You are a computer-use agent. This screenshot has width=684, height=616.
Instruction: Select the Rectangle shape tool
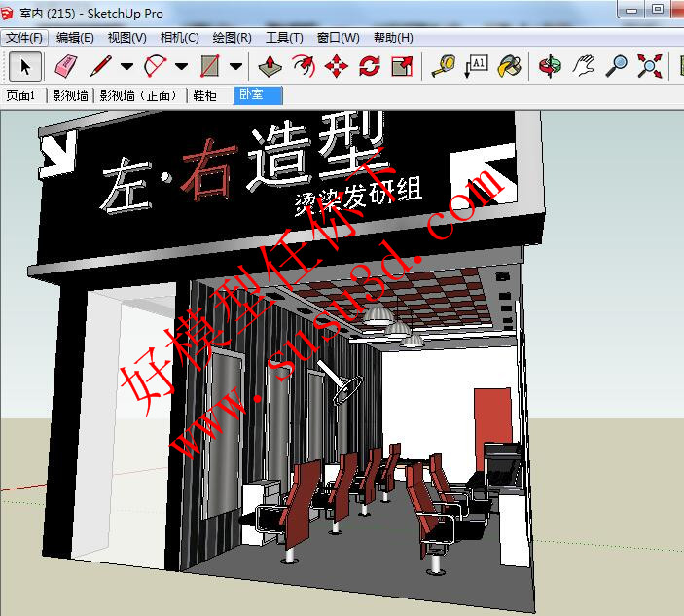(x=210, y=66)
